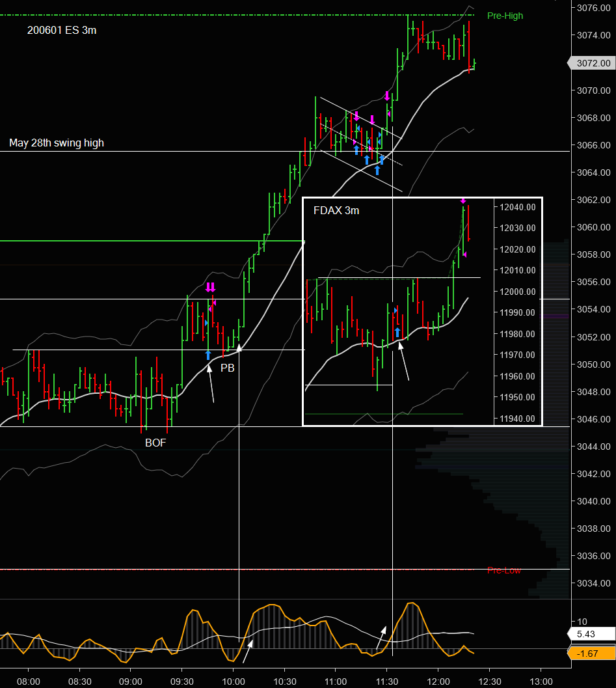The image size is (616, 688).
Task: Click FDAX inset price label 11940.00
Action: 517,419
